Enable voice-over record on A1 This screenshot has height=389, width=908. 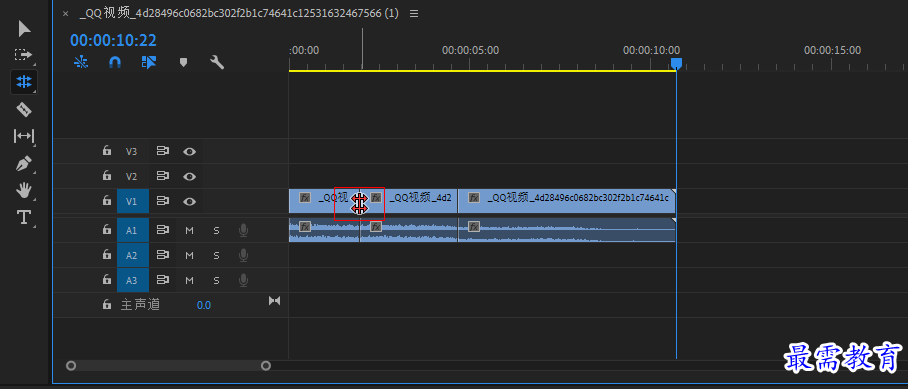click(x=244, y=230)
